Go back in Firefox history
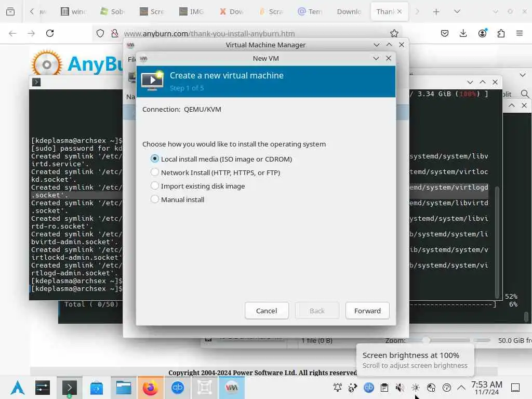532x399 pixels. point(12,33)
